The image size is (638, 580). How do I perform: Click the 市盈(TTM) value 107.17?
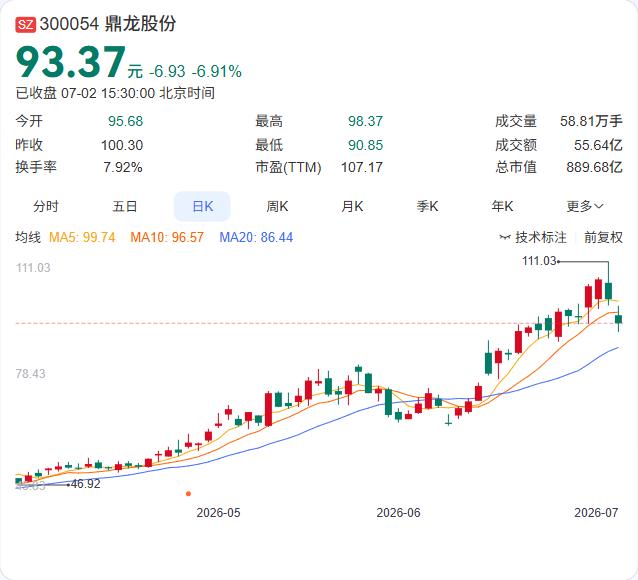[362, 167]
